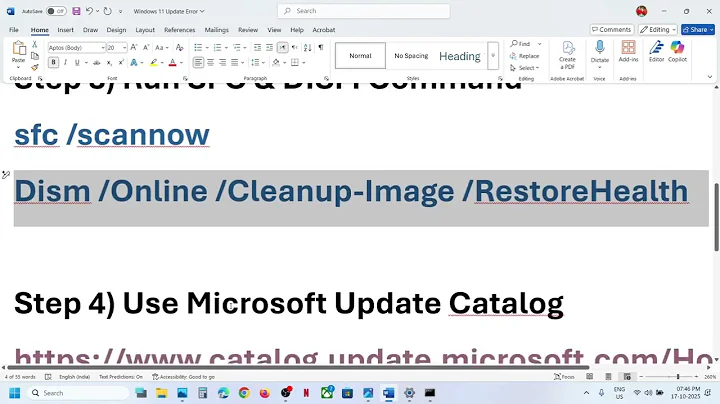The width and height of the screenshot is (720, 404).
Task: Sort paragraphs A to Z
Action: (x=308, y=47)
